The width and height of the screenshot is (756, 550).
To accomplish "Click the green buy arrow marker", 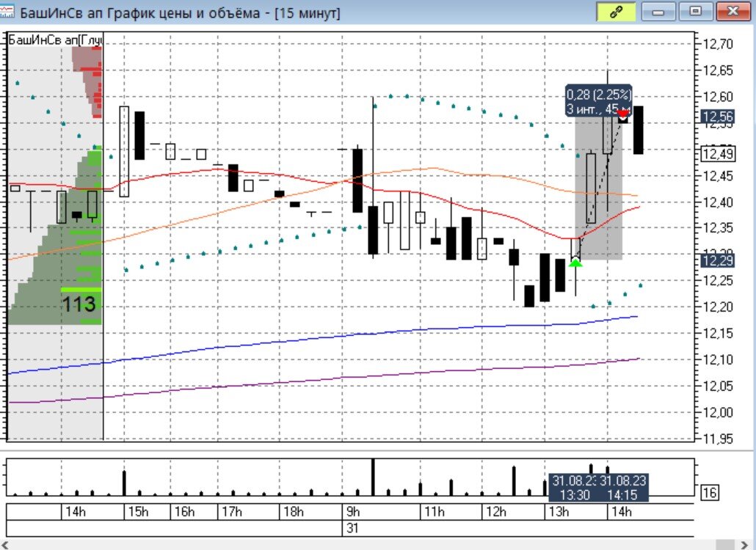I will pyautogui.click(x=575, y=263).
